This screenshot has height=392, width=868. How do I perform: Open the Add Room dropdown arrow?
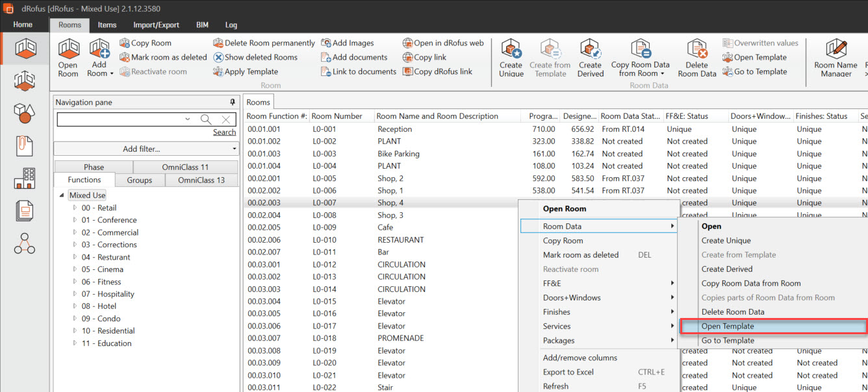coord(111,73)
